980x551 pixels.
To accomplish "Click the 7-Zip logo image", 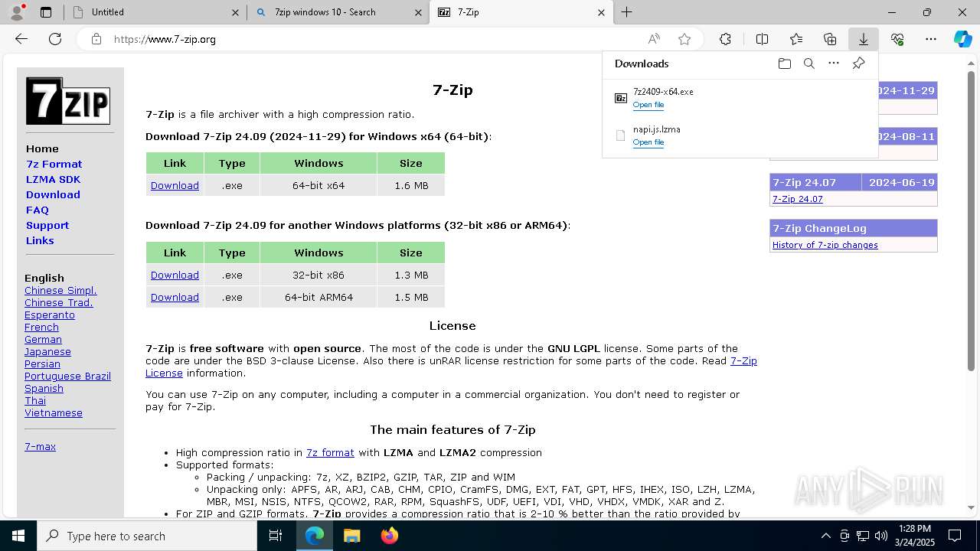I will coord(68,100).
